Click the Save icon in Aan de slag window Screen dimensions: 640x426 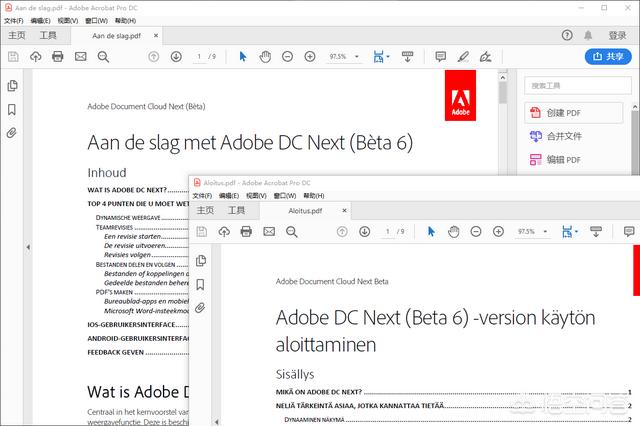(13, 57)
